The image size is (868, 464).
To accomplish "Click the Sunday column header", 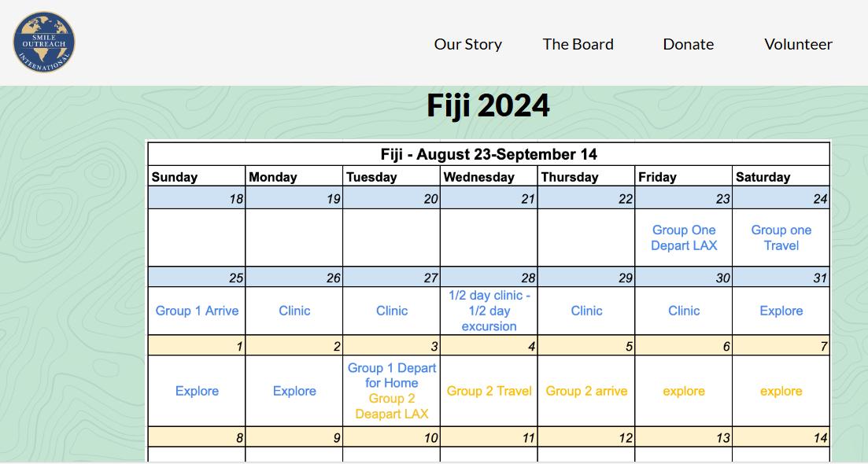I will 175,177.
